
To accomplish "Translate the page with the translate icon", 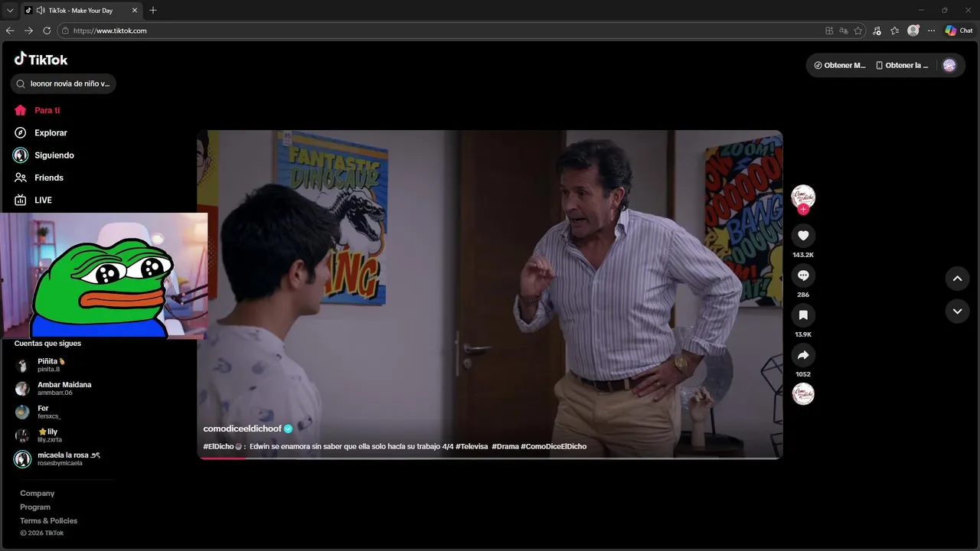I will (x=844, y=31).
